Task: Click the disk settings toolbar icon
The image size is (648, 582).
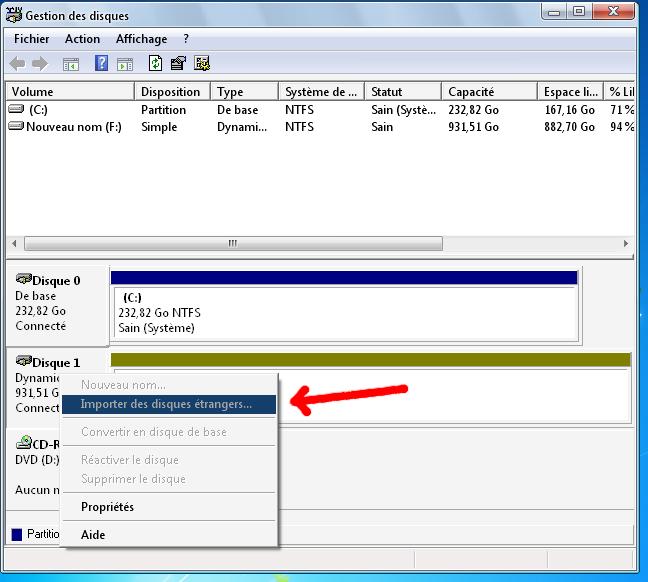Action: [202, 63]
